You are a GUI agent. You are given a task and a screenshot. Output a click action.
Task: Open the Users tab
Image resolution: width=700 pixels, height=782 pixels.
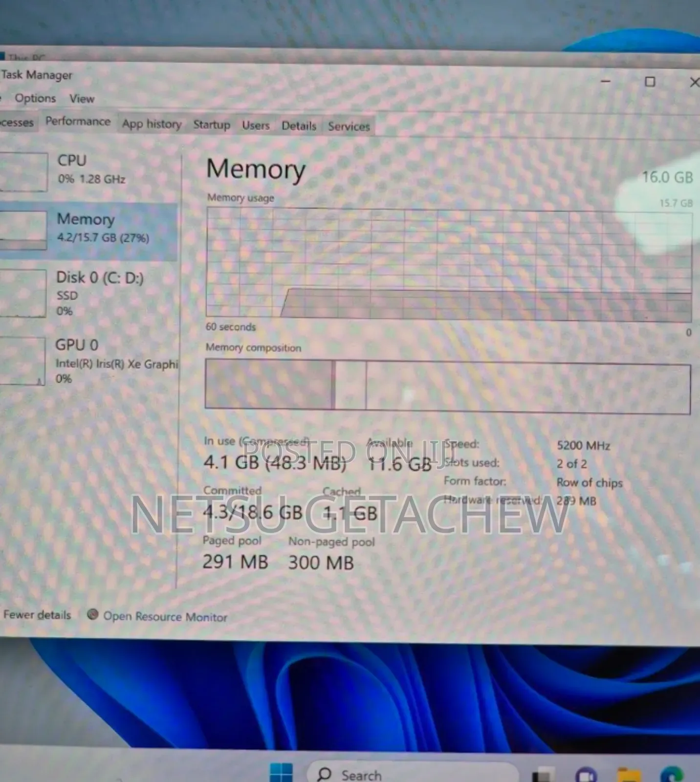pos(256,126)
